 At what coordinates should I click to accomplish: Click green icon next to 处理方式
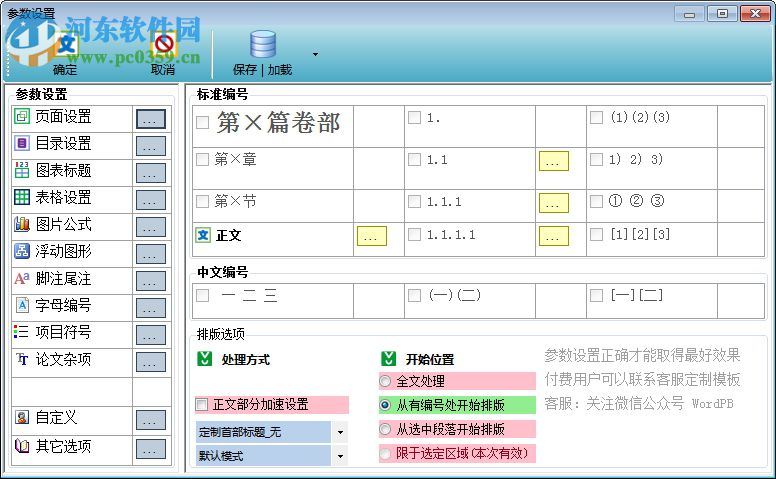[x=204, y=359]
